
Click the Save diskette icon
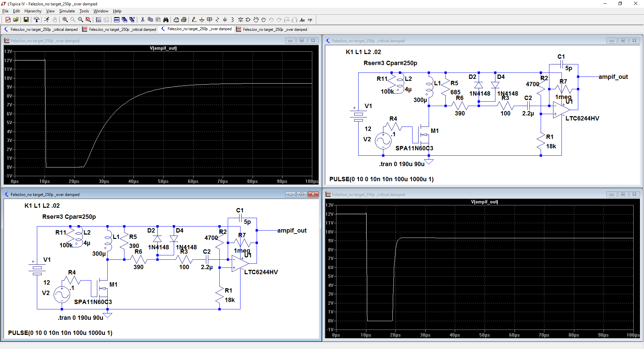click(26, 20)
